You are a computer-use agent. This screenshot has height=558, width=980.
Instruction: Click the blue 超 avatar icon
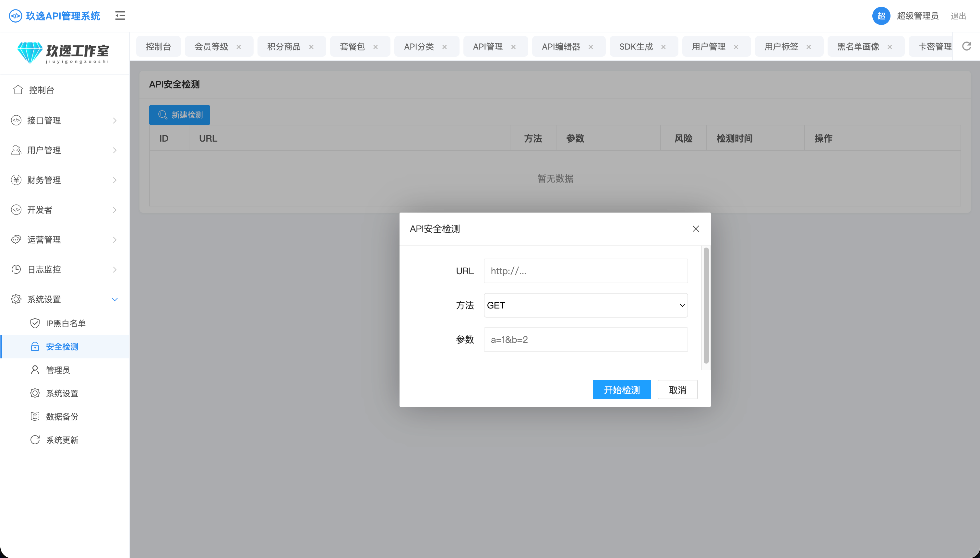pos(881,16)
